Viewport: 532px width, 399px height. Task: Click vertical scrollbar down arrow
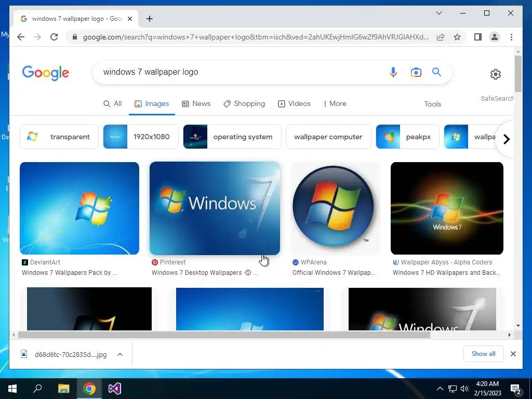click(518, 326)
